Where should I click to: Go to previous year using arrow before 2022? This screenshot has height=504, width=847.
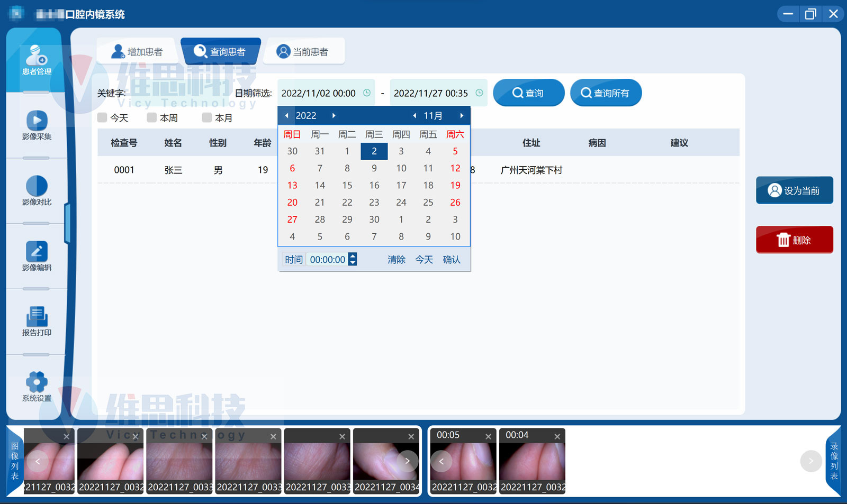coord(286,116)
